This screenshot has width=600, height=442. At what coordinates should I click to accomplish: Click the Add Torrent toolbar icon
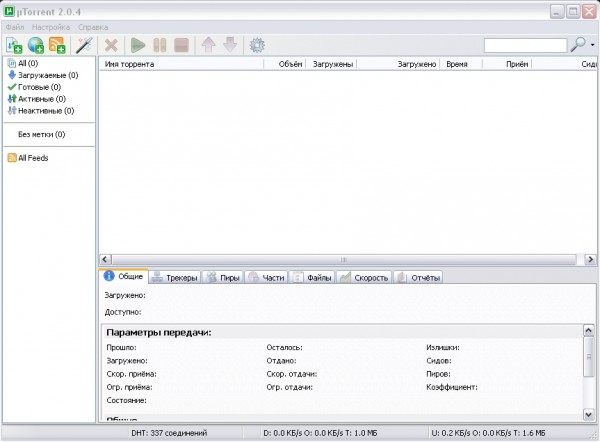14,45
